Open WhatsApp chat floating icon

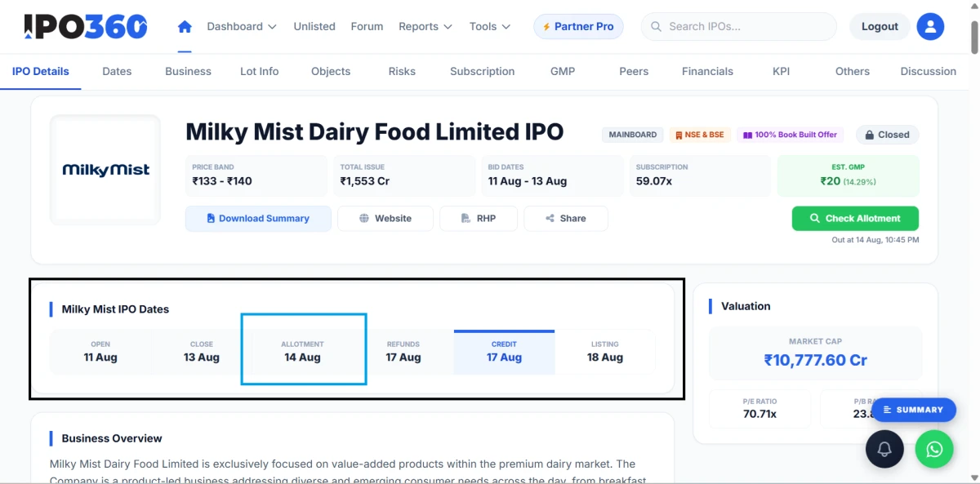pos(934,449)
